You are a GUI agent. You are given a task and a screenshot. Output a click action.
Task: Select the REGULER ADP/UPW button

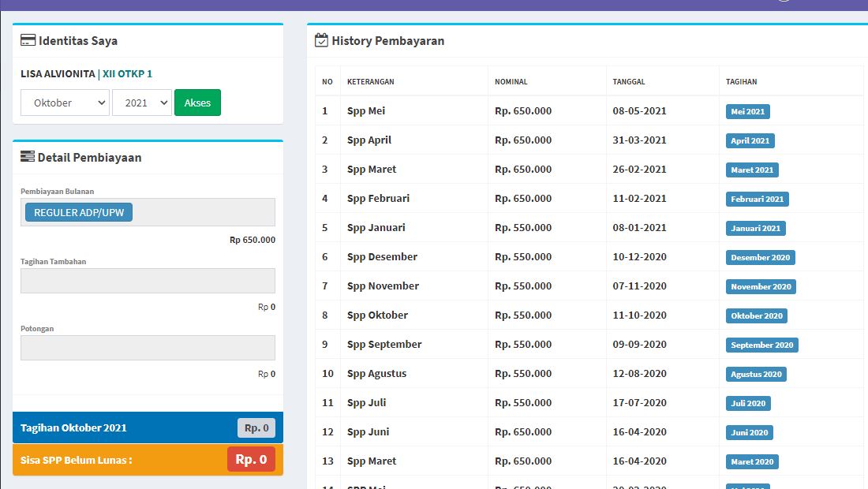point(77,211)
